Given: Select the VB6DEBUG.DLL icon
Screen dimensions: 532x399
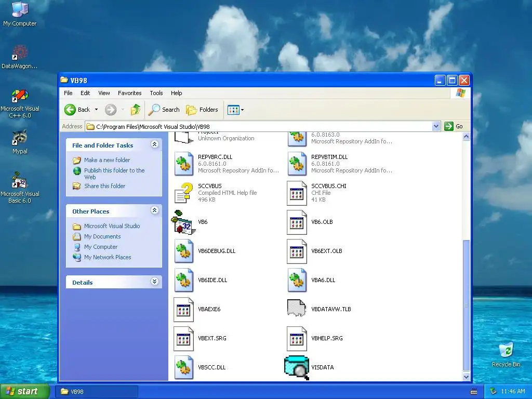Looking at the screenshot, I should (183, 251).
